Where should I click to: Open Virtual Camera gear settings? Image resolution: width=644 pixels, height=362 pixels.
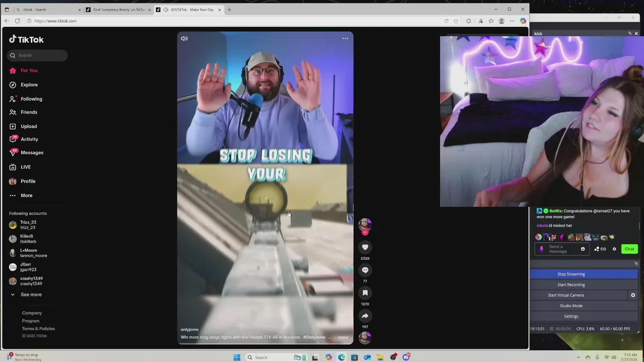633,295
